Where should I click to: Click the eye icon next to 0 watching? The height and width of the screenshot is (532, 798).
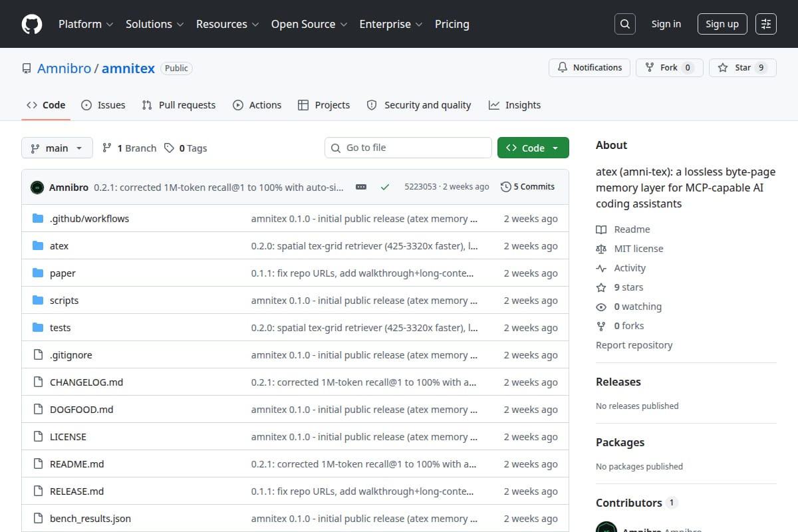(x=601, y=307)
